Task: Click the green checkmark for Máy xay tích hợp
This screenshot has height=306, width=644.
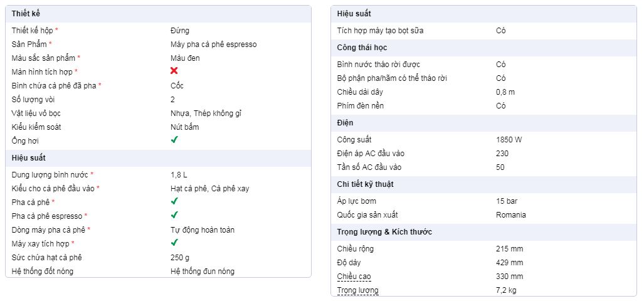Action: [174, 243]
